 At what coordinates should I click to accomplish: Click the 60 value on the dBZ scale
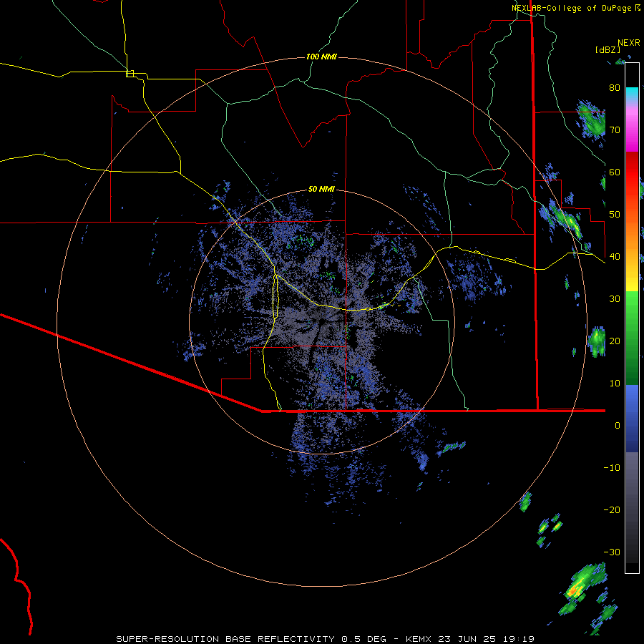[x=615, y=172]
